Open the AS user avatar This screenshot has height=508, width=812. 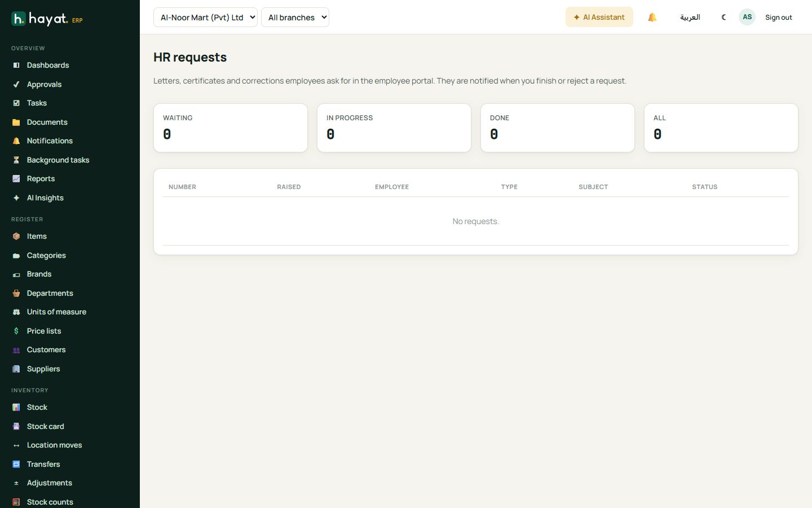pos(747,17)
